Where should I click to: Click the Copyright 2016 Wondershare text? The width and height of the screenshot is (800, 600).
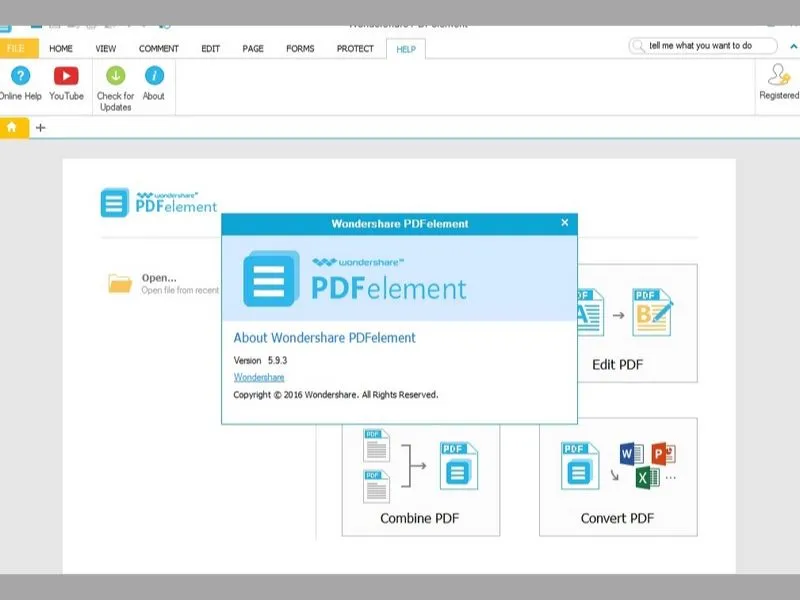pyautogui.click(x=336, y=394)
